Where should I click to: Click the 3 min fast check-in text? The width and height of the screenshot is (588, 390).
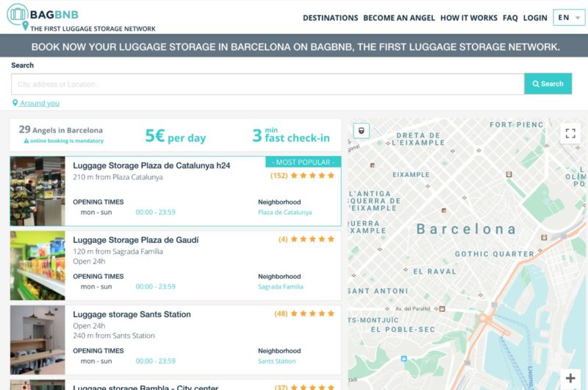(291, 135)
